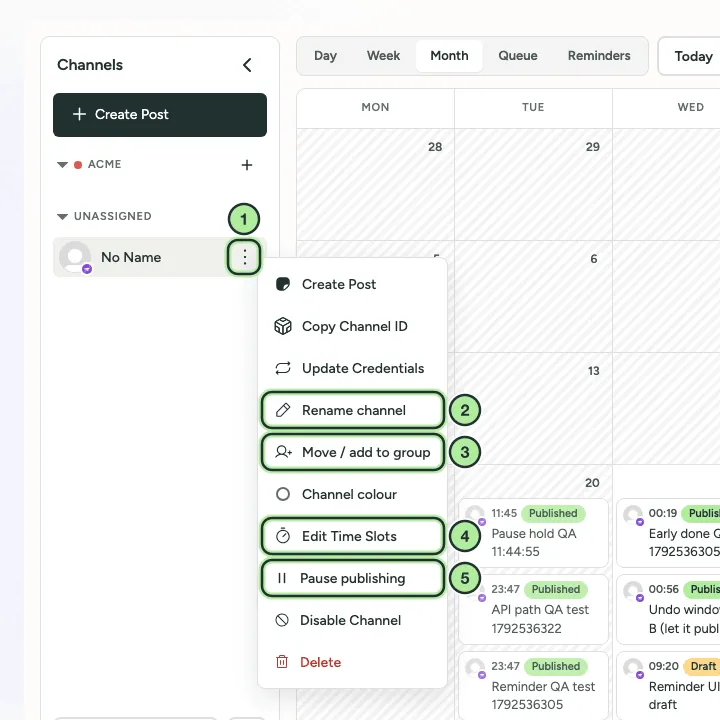
Task: Select Rename channel menu entry
Action: pyautogui.click(x=352, y=410)
